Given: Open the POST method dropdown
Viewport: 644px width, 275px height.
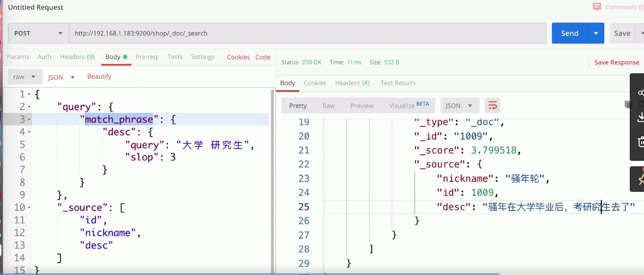Looking at the screenshot, I should 38,33.
